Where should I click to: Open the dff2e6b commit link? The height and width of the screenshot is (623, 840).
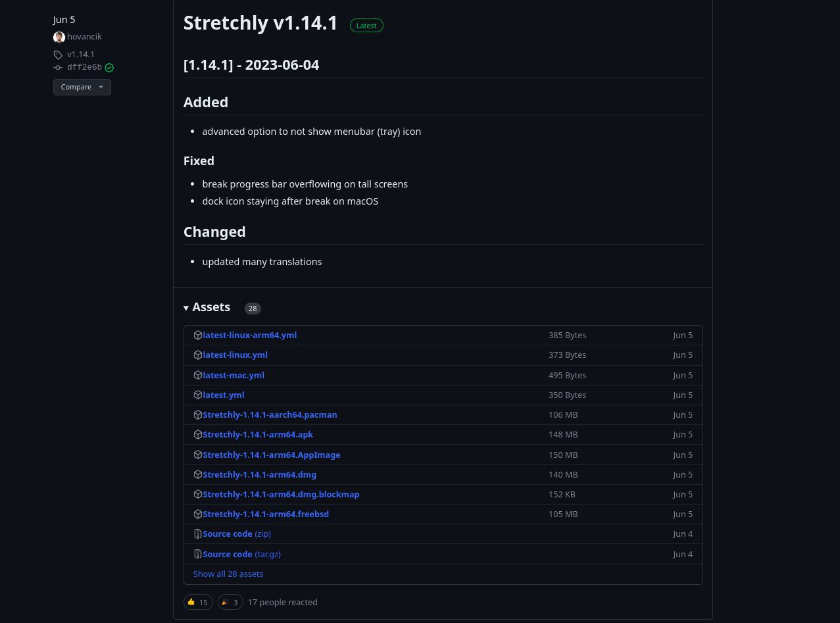point(84,66)
